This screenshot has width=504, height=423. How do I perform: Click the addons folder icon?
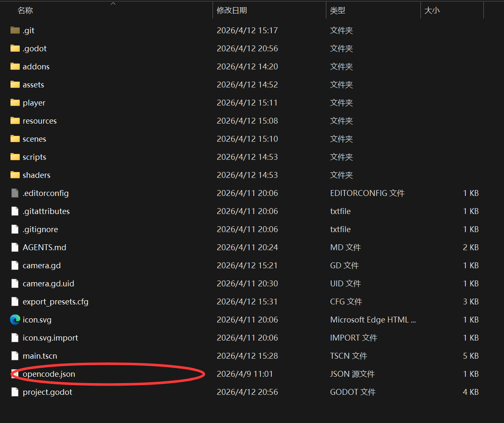15,66
